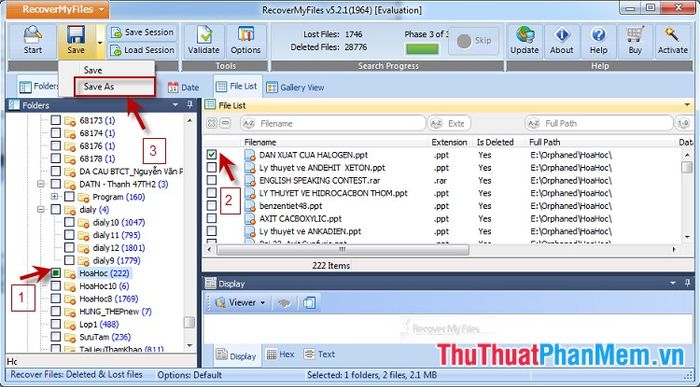Select Ly thuyet ve ANKADIEN.ppt file

310,231
